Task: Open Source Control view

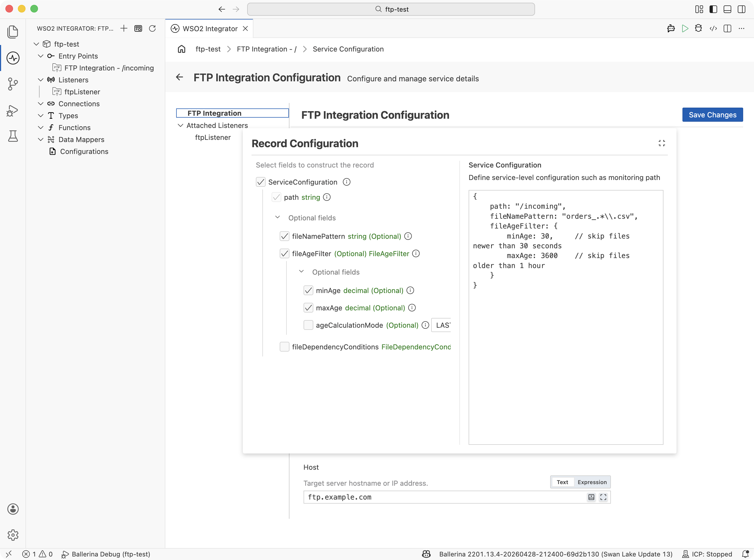Action: coord(13,84)
